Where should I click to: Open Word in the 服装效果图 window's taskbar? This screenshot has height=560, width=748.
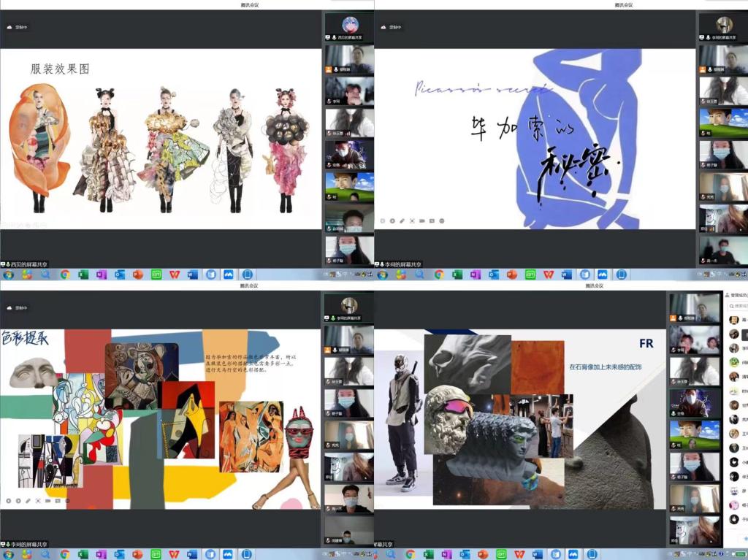[x=192, y=275]
